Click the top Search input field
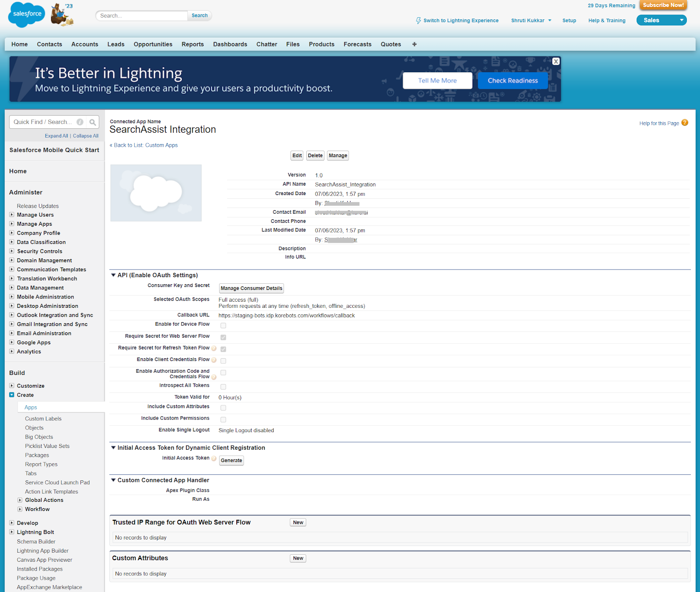The width and height of the screenshot is (700, 592). pos(141,16)
